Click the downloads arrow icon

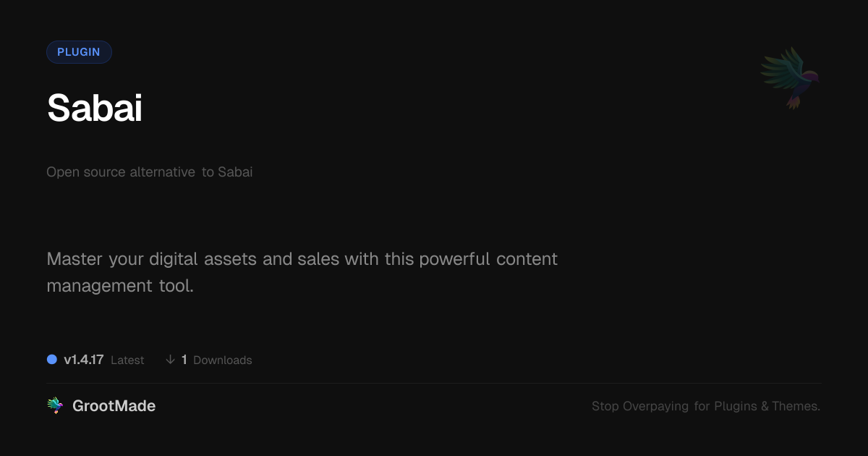(x=170, y=360)
